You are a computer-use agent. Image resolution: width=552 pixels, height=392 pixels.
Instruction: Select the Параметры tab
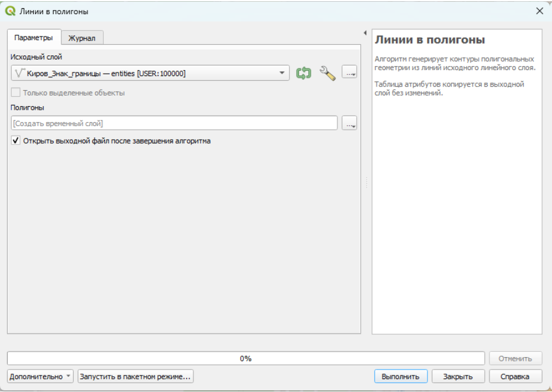pos(34,37)
